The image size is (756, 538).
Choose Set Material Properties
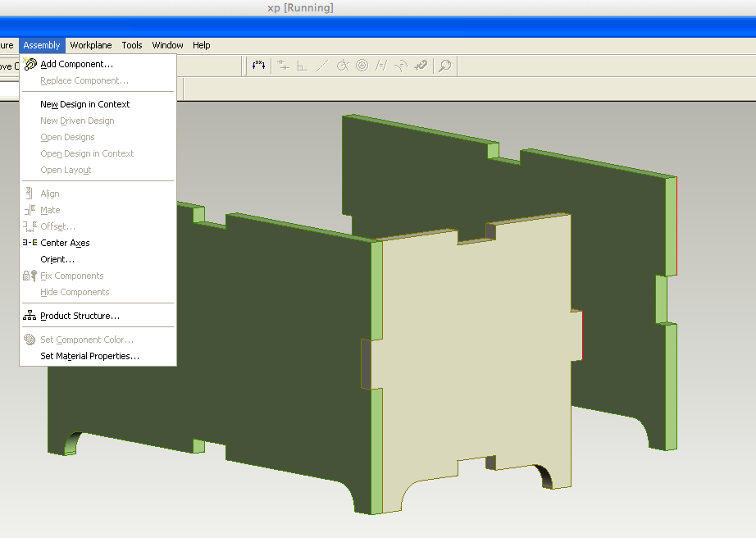point(89,356)
